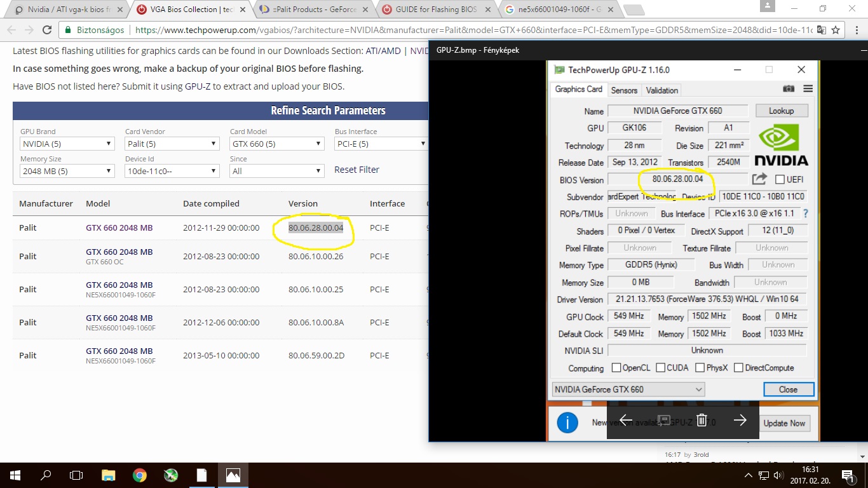
Task: Open the Memory Size 2048 MB dropdown
Action: point(67,171)
